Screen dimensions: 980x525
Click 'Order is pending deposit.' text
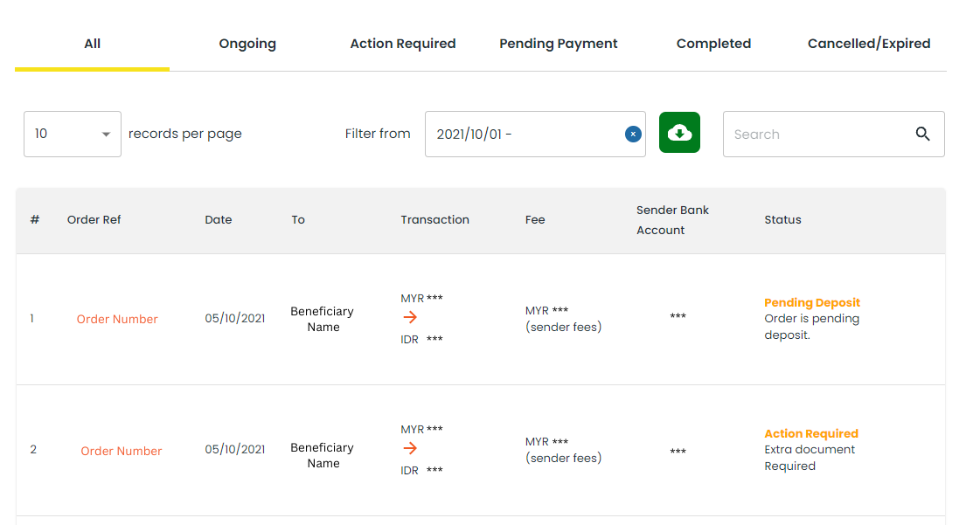812,327
